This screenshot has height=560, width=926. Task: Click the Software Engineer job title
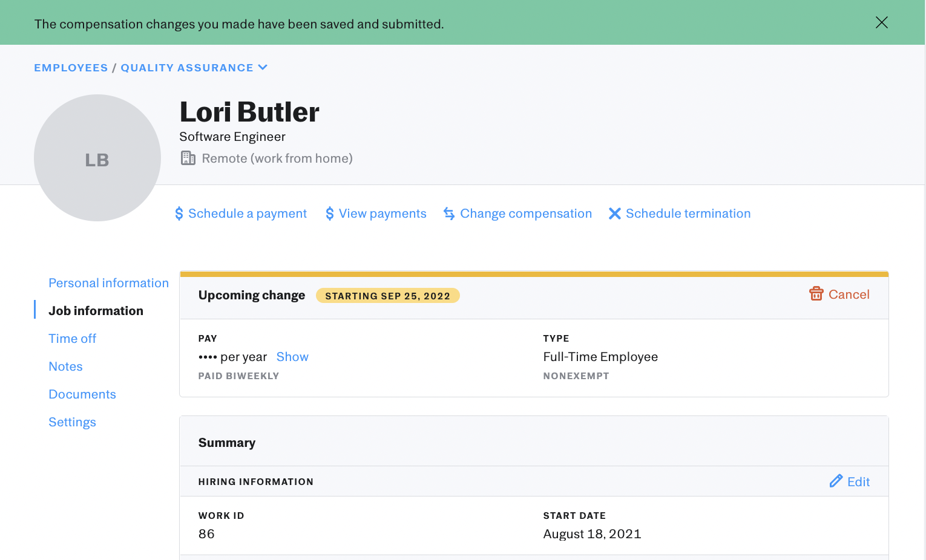click(232, 137)
